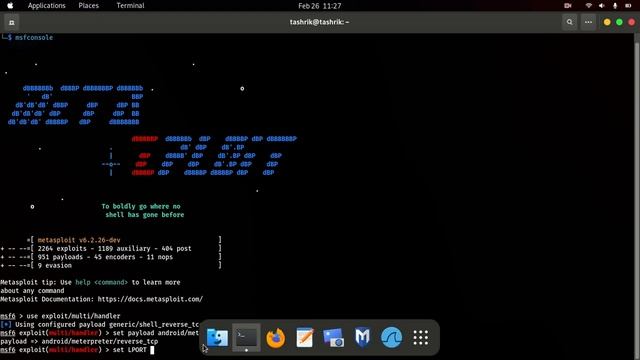The height and width of the screenshot is (360, 640).
Task: Minimize terminal with yellow button
Action: coord(607,22)
